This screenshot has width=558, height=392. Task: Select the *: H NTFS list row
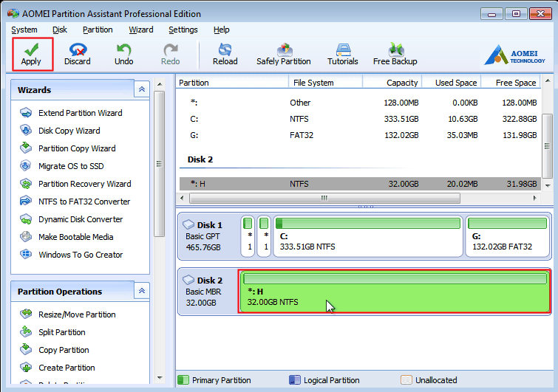pyautogui.click(x=360, y=184)
